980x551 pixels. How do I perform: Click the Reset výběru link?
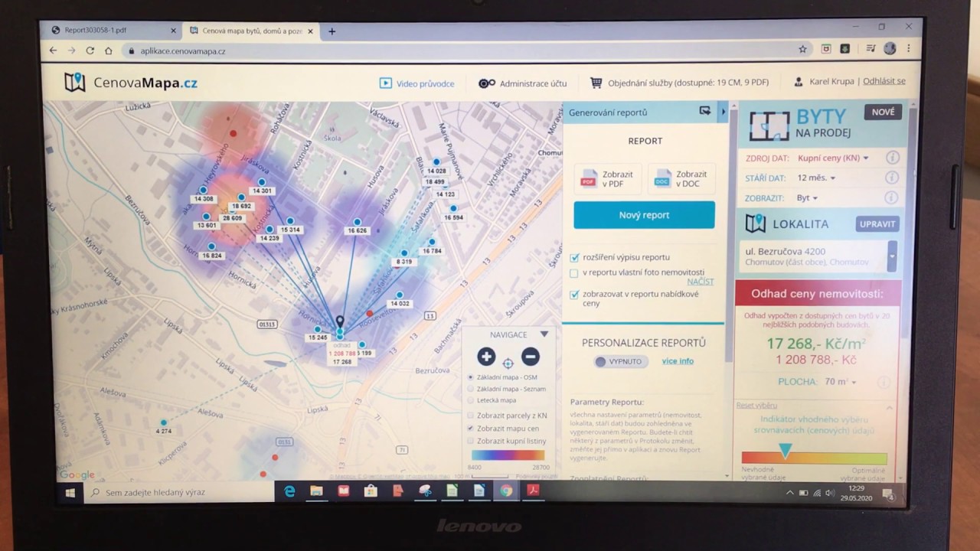pos(756,405)
